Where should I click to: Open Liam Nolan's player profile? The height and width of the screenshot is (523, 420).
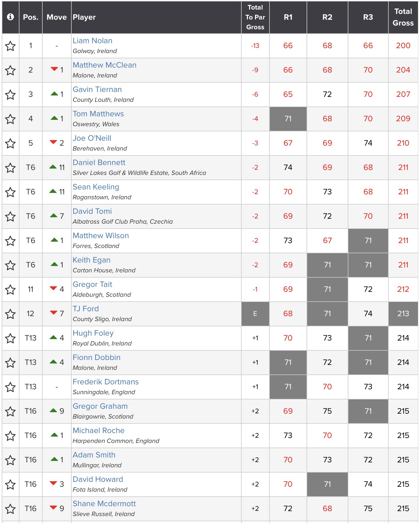pyautogui.click(x=93, y=41)
